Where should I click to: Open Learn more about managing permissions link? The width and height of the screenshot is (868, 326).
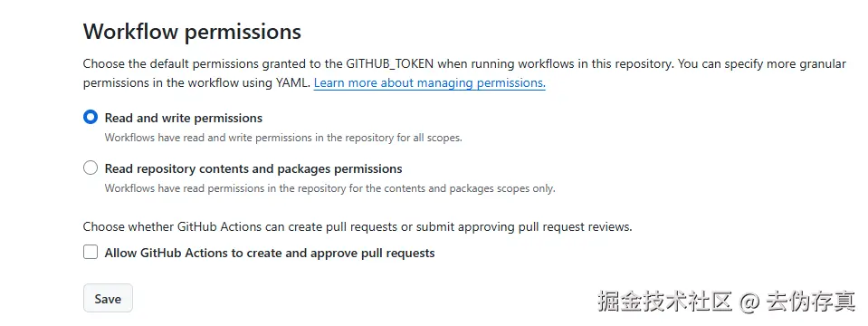pos(430,83)
